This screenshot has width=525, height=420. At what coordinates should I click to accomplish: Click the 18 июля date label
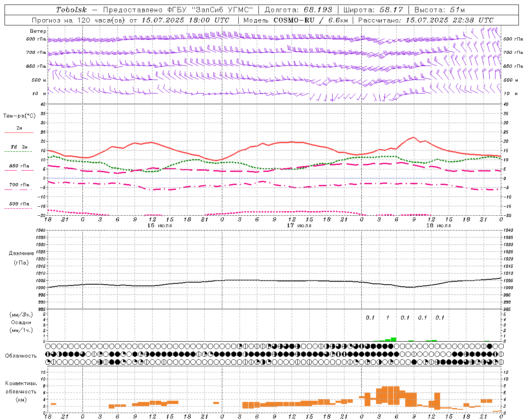438,226
